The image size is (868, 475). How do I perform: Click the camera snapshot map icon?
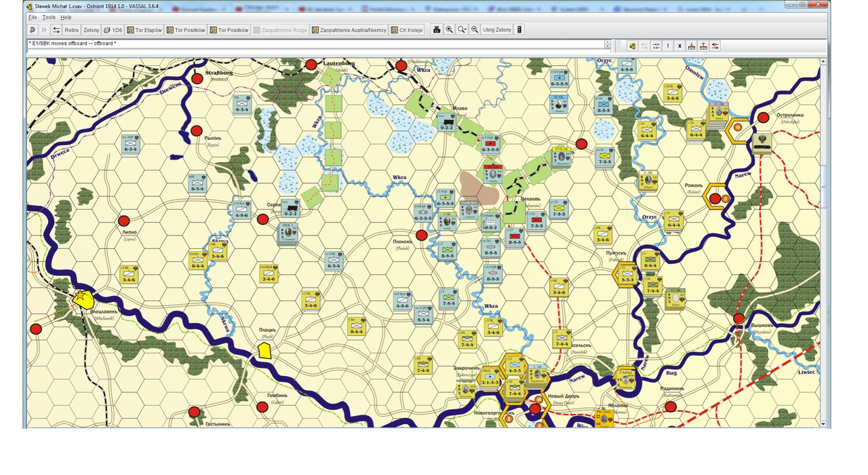437,30
